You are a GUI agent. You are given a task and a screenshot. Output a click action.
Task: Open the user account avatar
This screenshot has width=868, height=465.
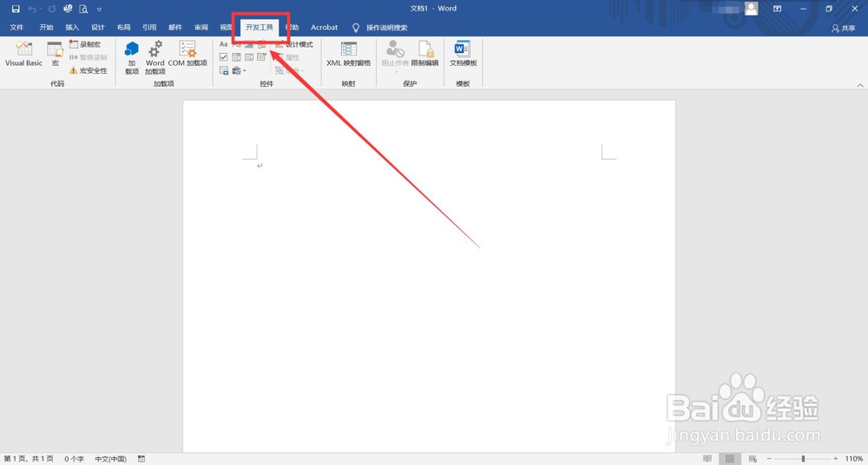pyautogui.click(x=751, y=9)
